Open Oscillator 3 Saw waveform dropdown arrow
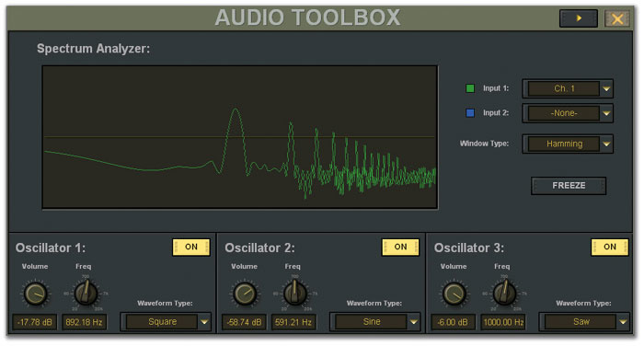 (x=623, y=322)
